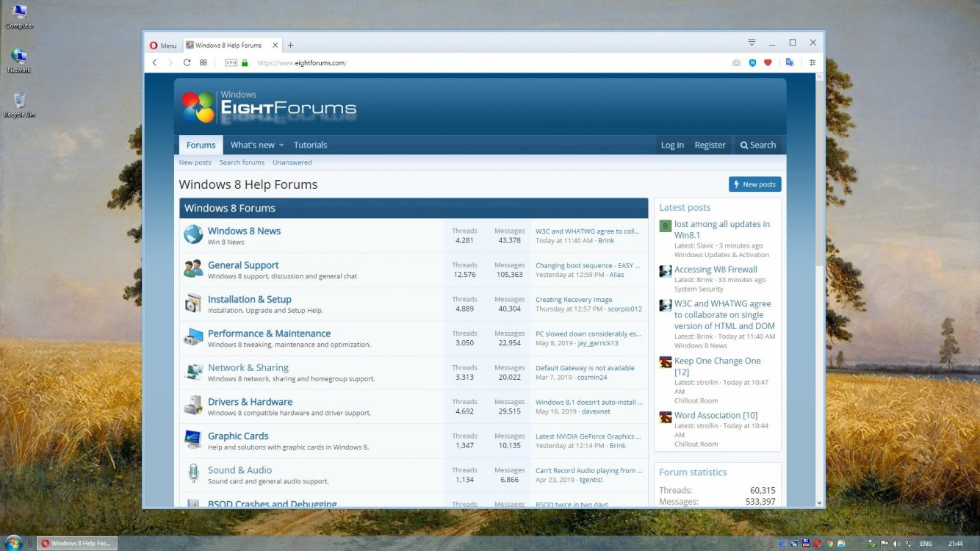Viewport: 980px width, 551px height.
Task: Open the Network & Sharing forum
Action: coord(248,367)
